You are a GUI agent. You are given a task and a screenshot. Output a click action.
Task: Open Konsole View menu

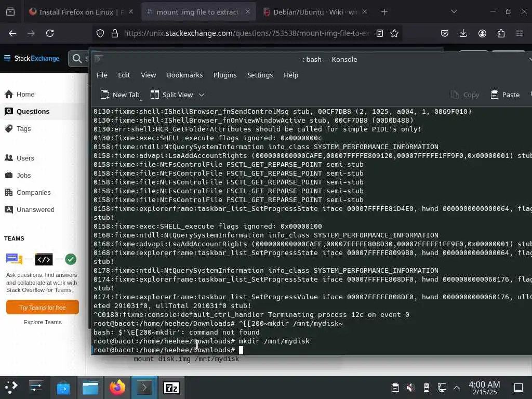[x=148, y=75]
